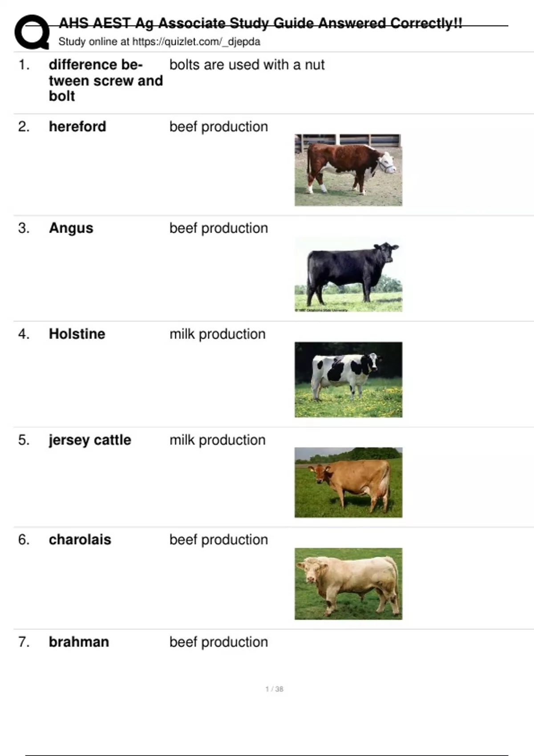
Task: Open the Charolais cream-colored cow image
Action: pos(348,583)
